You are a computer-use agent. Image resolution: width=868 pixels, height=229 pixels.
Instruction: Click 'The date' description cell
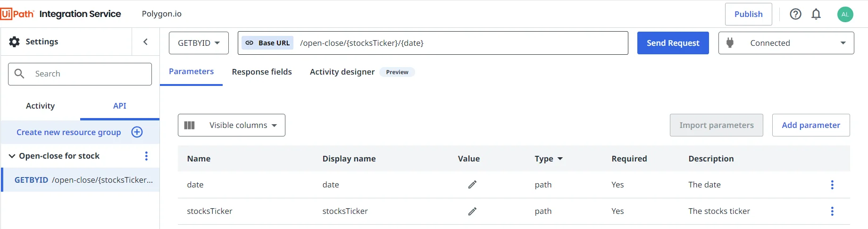click(x=704, y=185)
